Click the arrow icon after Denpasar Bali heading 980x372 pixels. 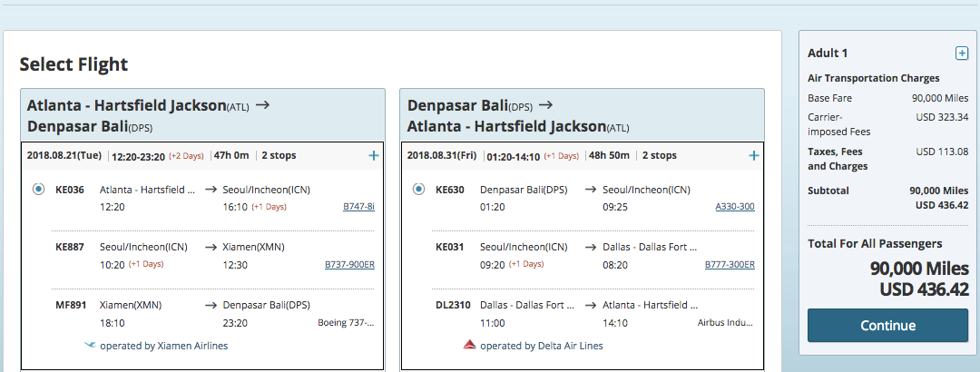pyautogui.click(x=545, y=105)
